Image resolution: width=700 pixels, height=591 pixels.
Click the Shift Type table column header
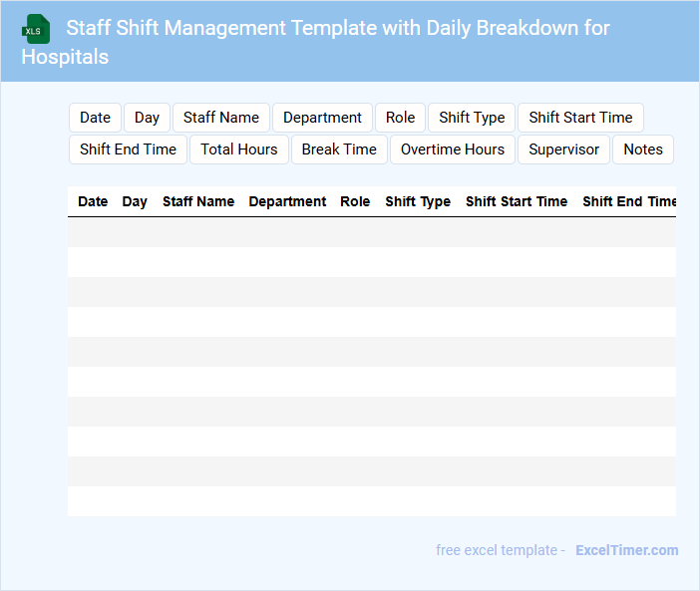click(x=418, y=201)
